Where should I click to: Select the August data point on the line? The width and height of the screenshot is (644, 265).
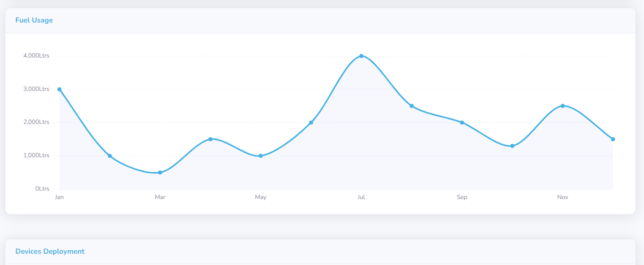point(412,106)
